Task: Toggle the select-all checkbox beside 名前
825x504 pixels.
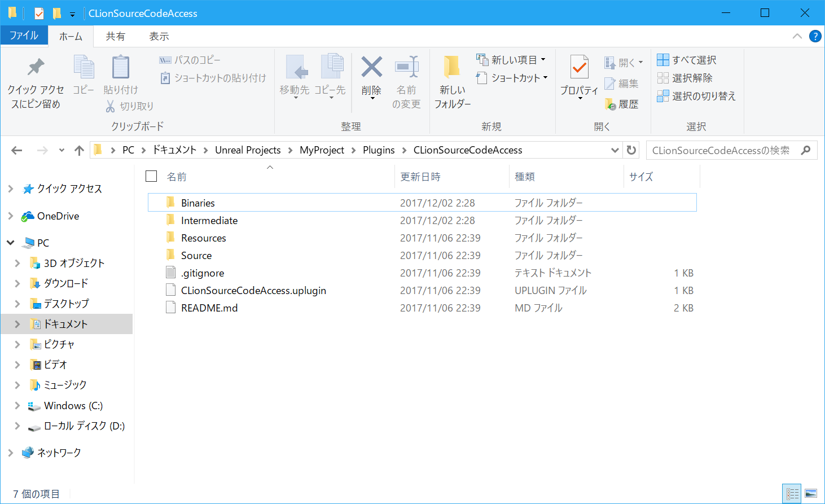Action: point(151,176)
